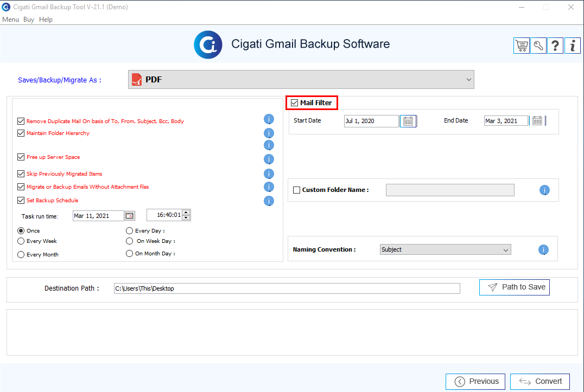Screen dimensions: 584x392
Task: Select the Once schedule radio
Action: pyautogui.click(x=21, y=230)
